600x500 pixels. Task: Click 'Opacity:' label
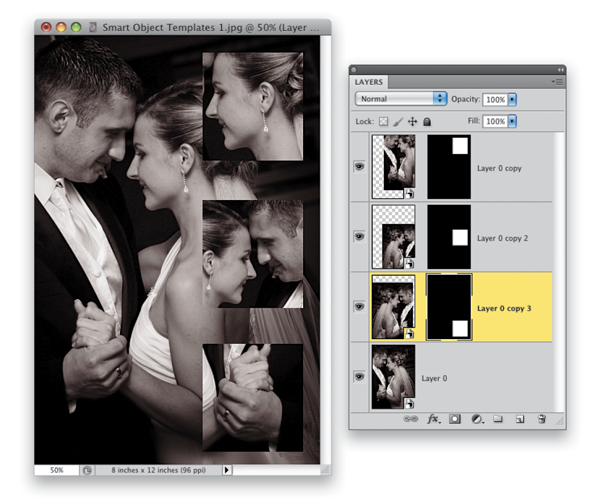point(465,99)
